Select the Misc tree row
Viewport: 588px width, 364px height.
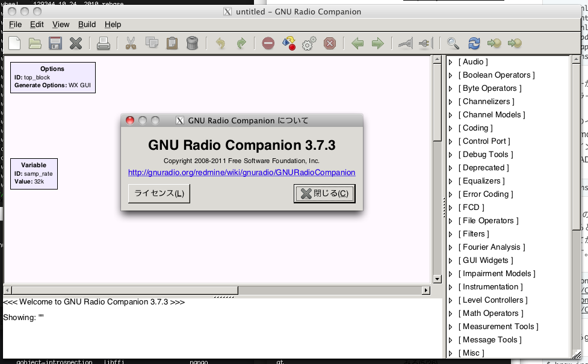point(509,353)
